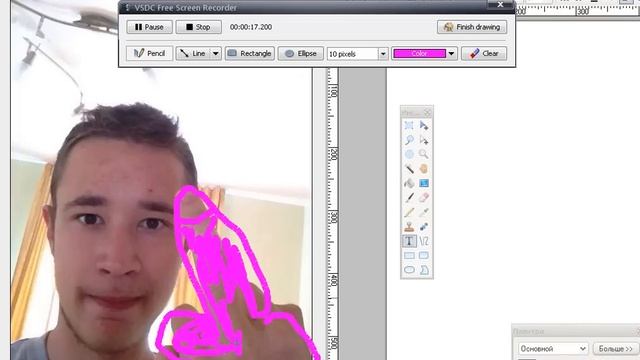Click the Finish drawing button
Screen dimensions: 640x360
[x=472, y=27]
